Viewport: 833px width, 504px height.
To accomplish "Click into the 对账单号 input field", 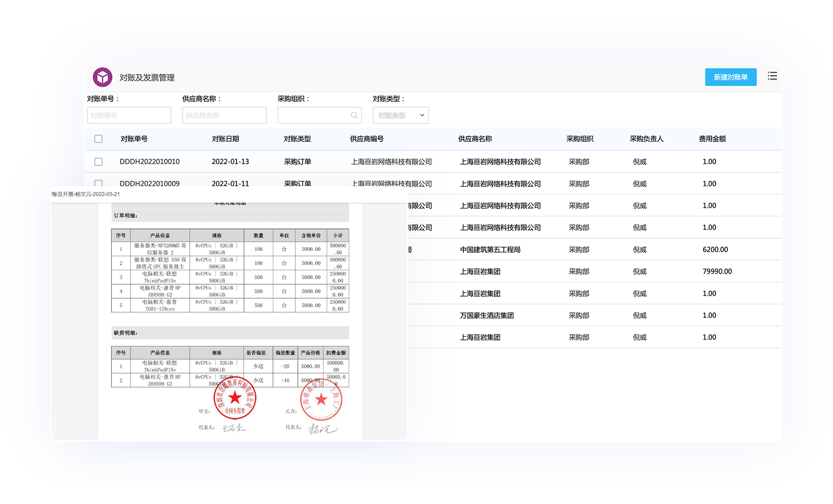I will click(x=129, y=115).
